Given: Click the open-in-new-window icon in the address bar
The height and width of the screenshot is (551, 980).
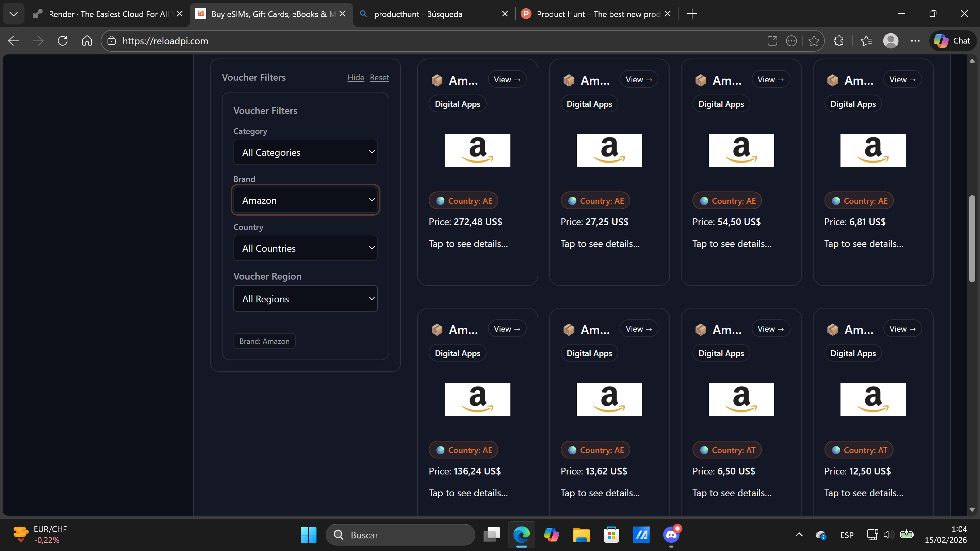Looking at the screenshot, I should pyautogui.click(x=772, y=41).
